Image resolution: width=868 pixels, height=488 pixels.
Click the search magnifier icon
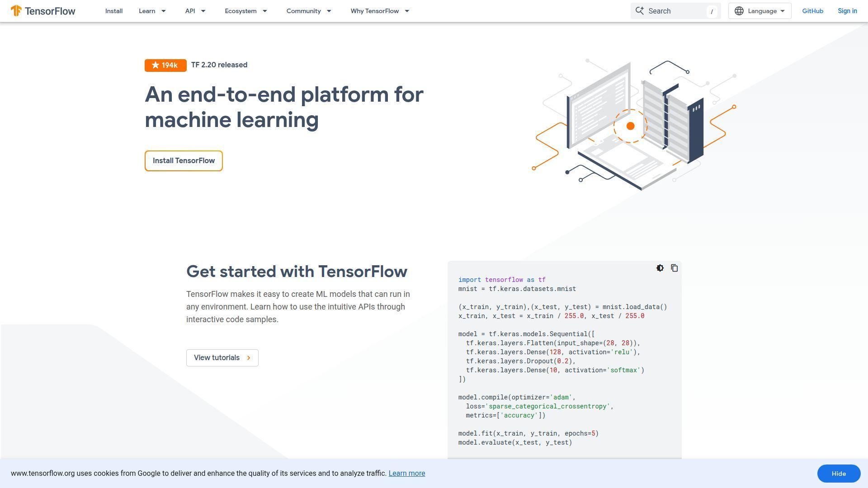[x=640, y=11]
